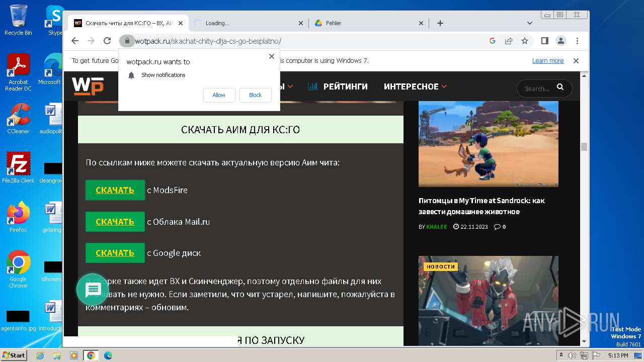
Task: Download from Облака Mail.ru via СКАЧАТЬ button
Action: (x=115, y=222)
